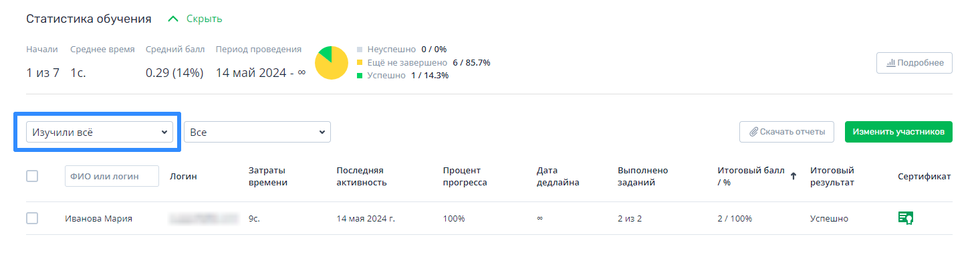
Task: Open the Изучили всё filter dropdown
Action: [100, 133]
